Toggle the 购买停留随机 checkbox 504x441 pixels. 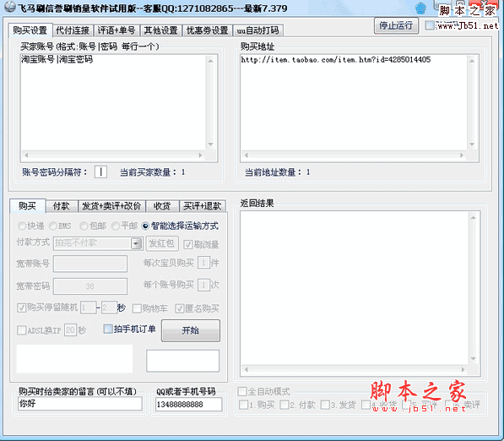pos(22,308)
